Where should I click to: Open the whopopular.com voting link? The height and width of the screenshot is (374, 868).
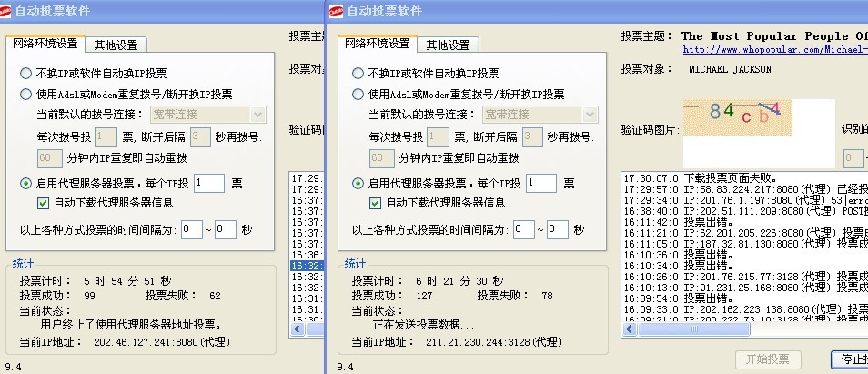[x=775, y=50]
